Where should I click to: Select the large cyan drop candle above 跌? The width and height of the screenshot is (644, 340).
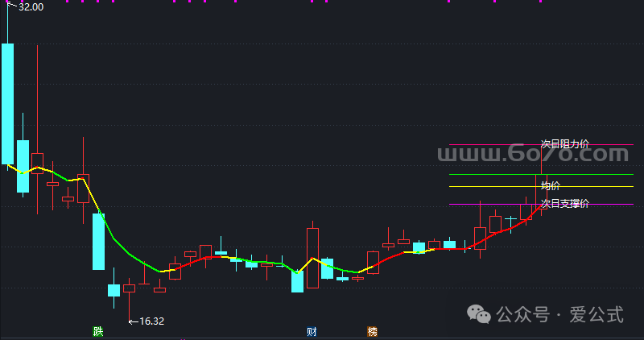pyautogui.click(x=98, y=241)
